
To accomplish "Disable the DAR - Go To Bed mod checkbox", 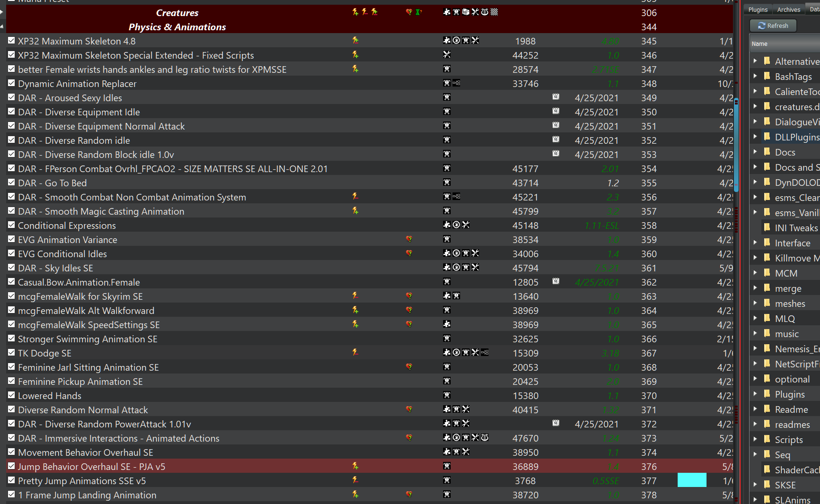I will click(x=11, y=182).
